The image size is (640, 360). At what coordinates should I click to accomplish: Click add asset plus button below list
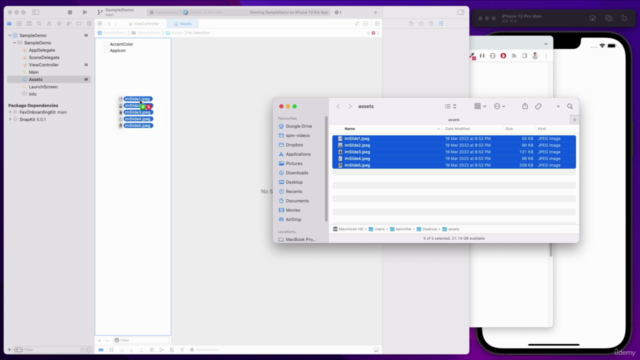click(x=100, y=340)
